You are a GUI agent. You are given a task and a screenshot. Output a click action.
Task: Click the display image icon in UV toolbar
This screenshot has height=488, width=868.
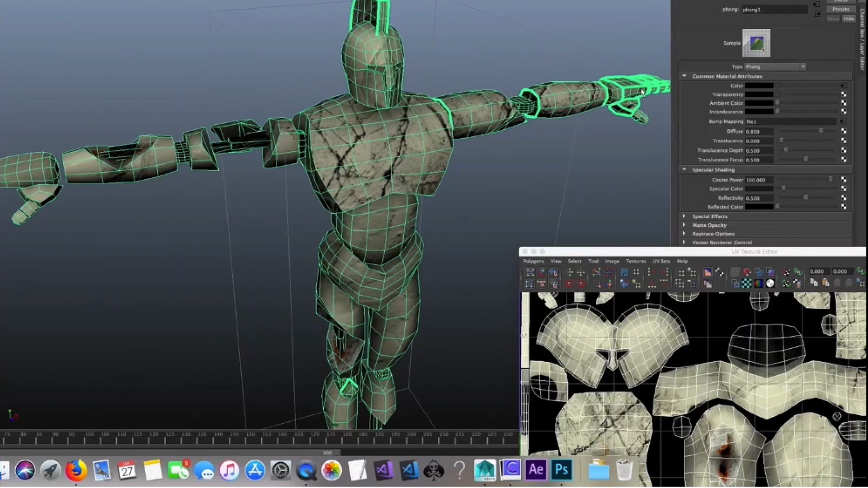tap(708, 272)
